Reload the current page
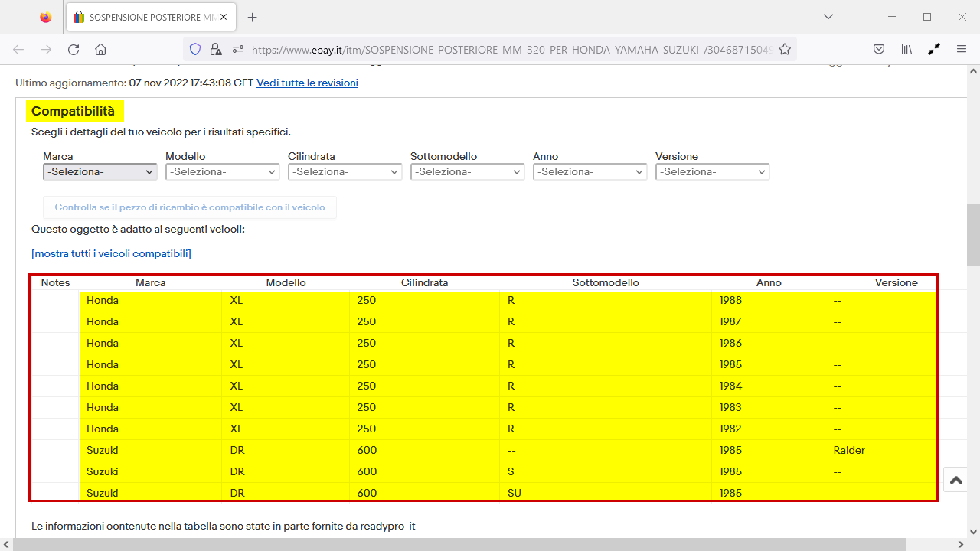980x551 pixels. point(73,49)
